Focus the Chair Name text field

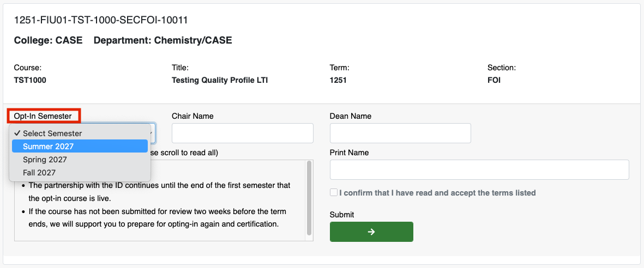tap(242, 133)
